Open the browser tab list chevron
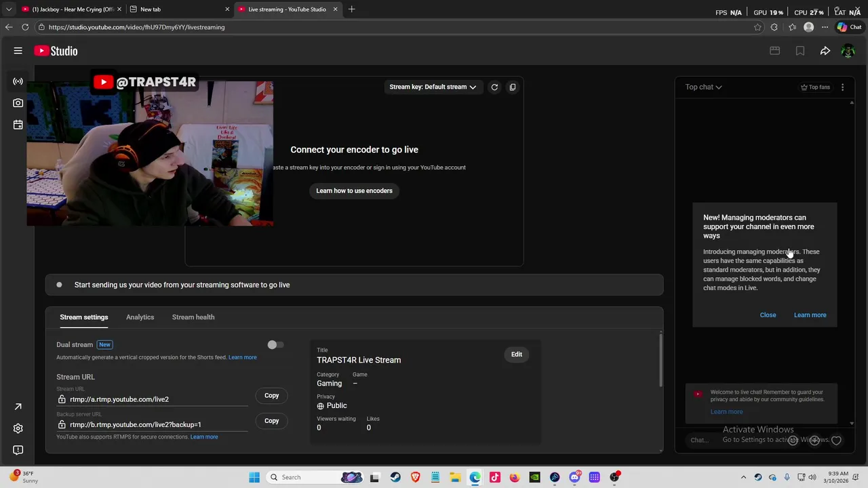 pyautogui.click(x=8, y=9)
